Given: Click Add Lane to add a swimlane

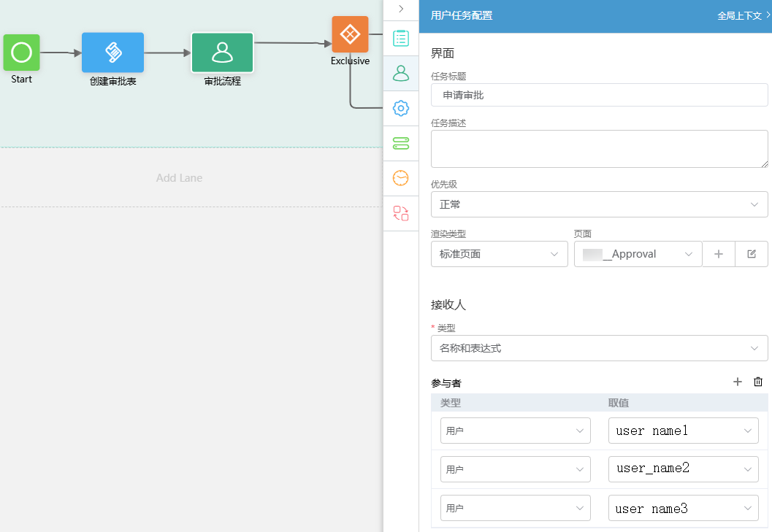Looking at the screenshot, I should click(179, 177).
